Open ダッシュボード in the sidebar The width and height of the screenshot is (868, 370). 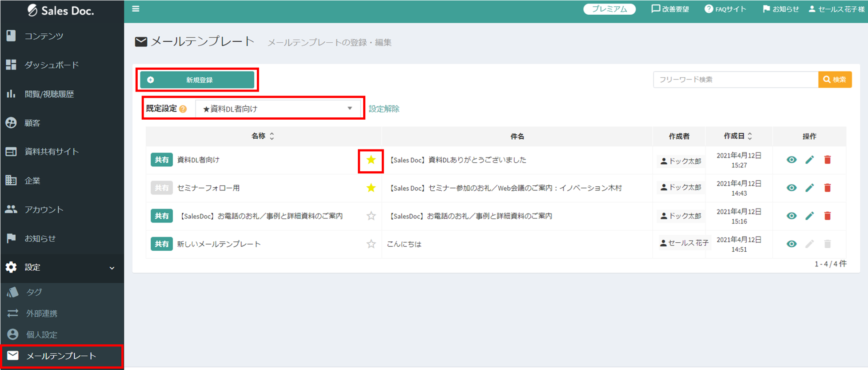(52, 65)
